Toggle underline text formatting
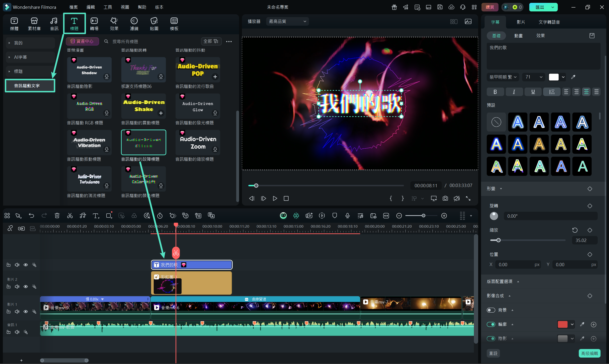This screenshot has height=364, width=609. click(533, 92)
